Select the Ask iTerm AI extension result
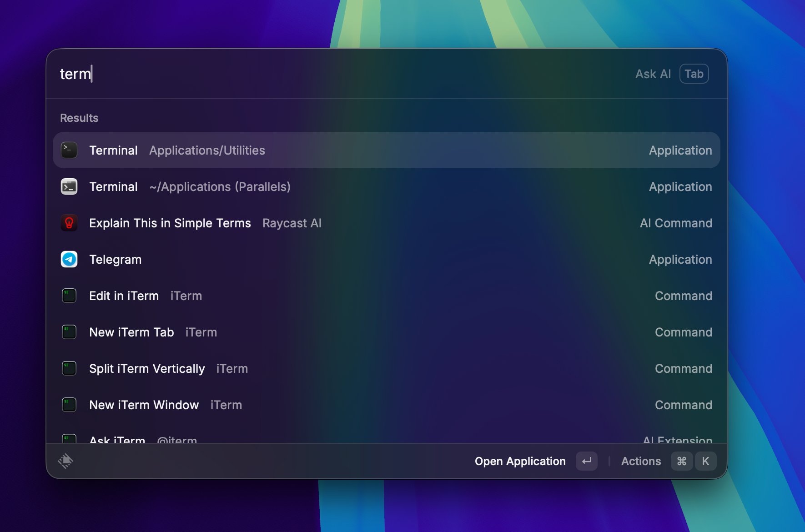805x532 pixels. coord(387,437)
